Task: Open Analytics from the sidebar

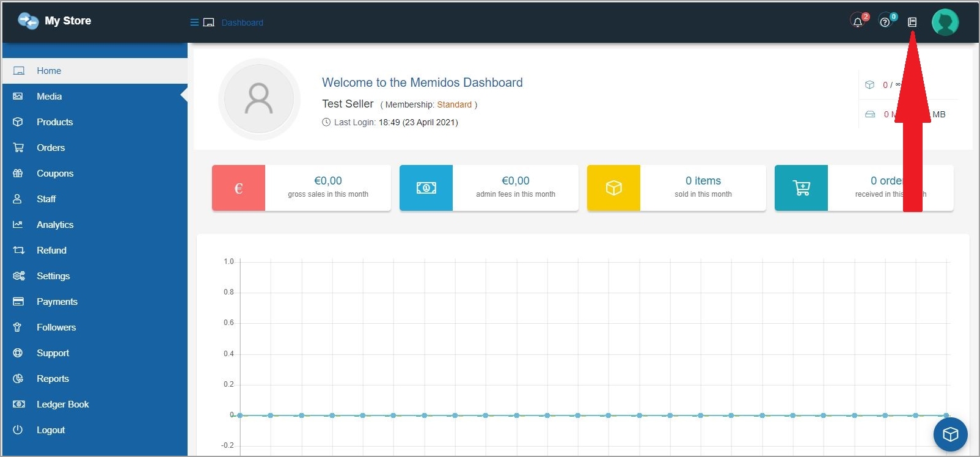Action: point(55,225)
